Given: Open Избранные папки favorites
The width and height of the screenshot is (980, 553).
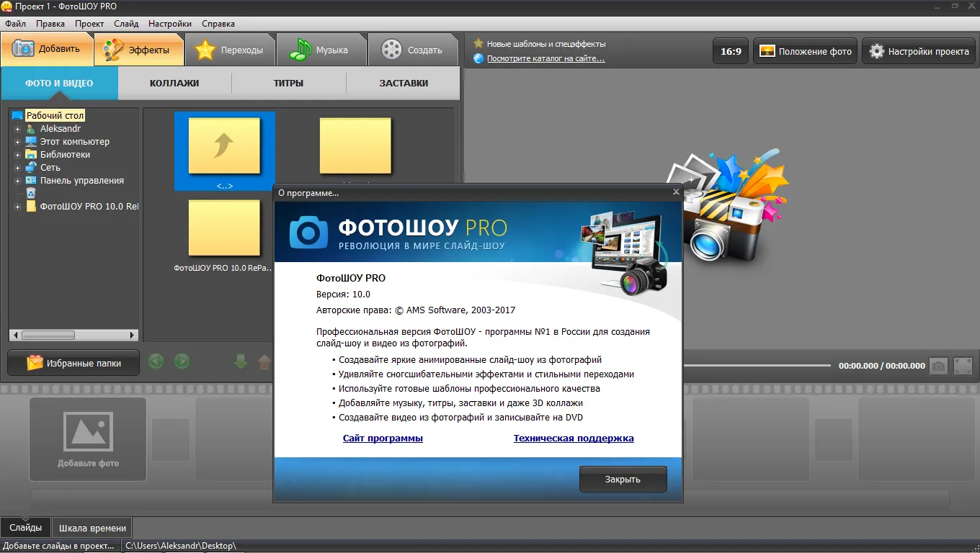Looking at the screenshot, I should pos(73,363).
